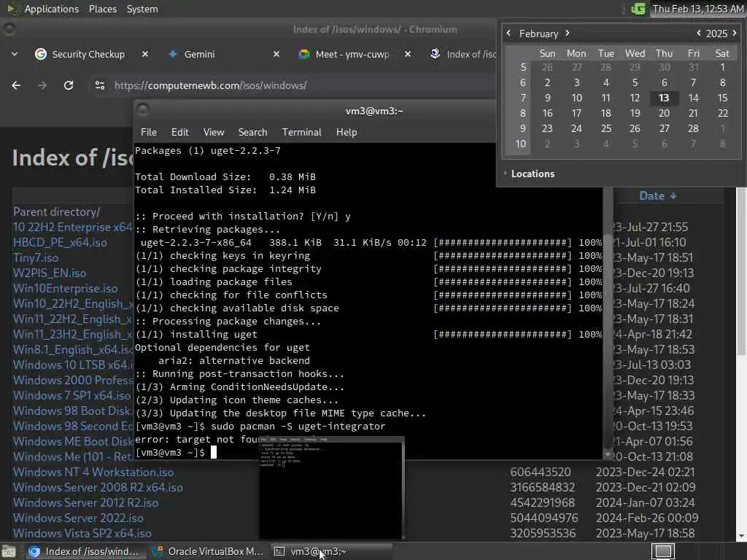Click the distro logo in the top panel

(x=13, y=9)
